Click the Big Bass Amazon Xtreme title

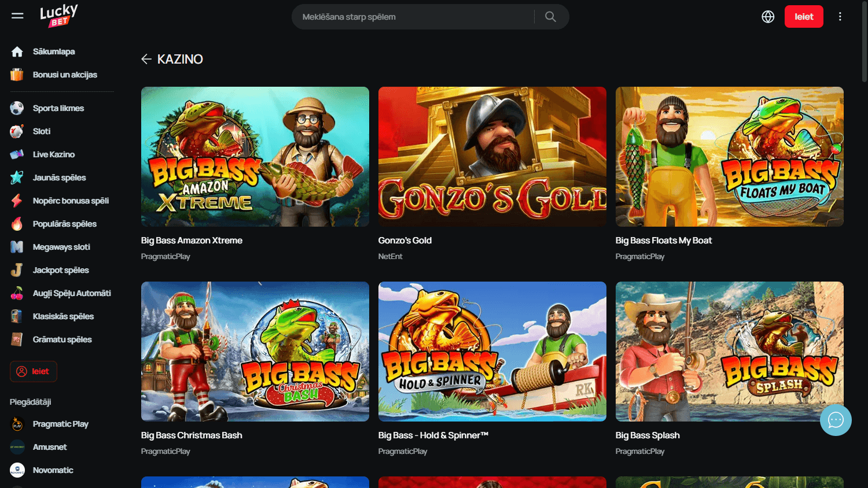click(x=192, y=241)
